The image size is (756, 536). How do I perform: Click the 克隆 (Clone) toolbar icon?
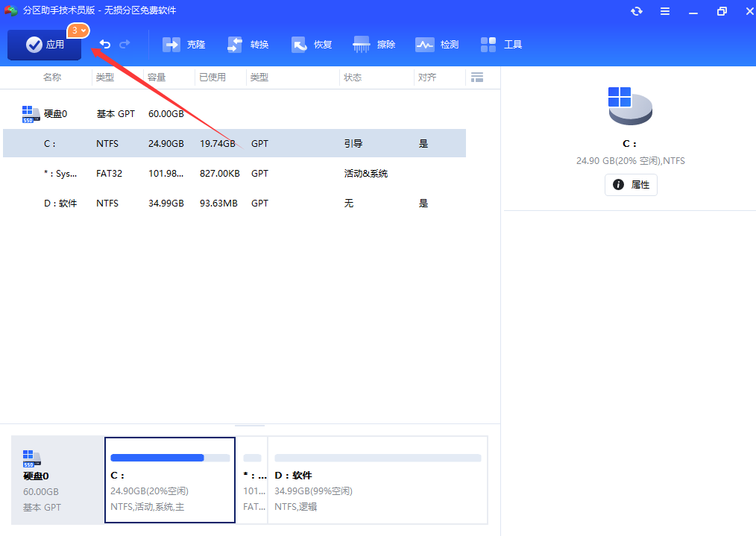coord(172,44)
